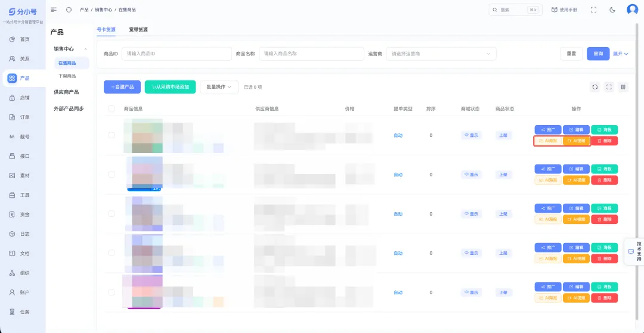Open 在售商品 in the product submenu
This screenshot has height=333, width=644.
pyautogui.click(x=72, y=63)
